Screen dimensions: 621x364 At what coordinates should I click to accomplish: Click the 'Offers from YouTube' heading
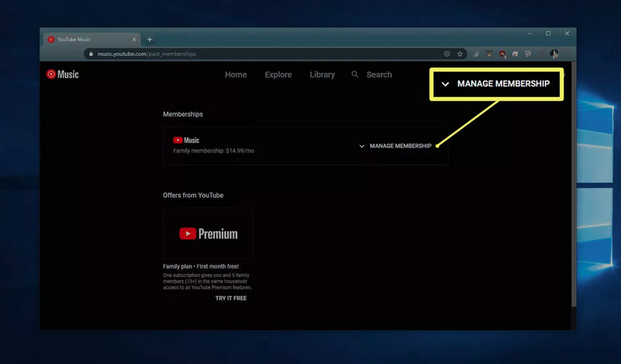coord(193,196)
